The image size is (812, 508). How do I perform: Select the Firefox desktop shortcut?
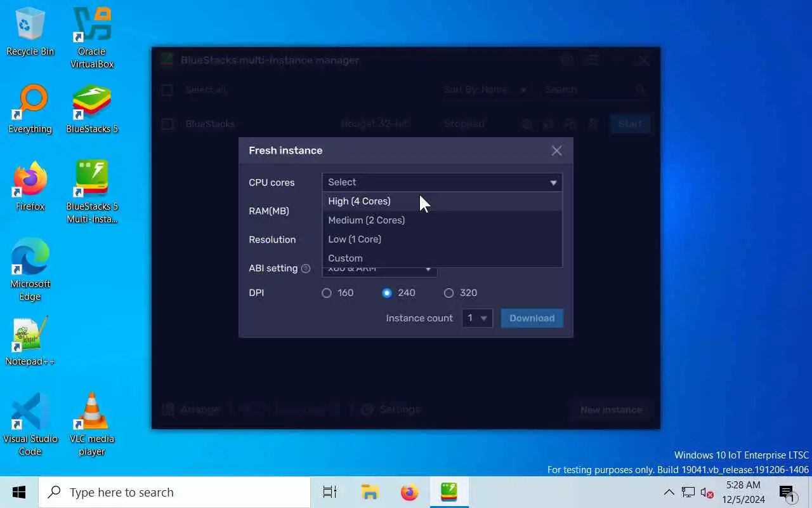pos(30,187)
